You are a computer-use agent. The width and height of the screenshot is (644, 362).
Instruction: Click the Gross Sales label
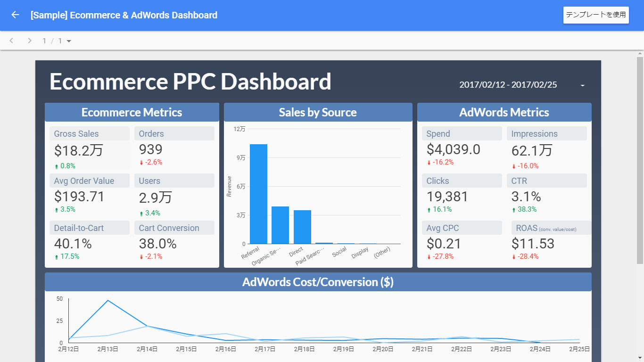pyautogui.click(x=76, y=134)
